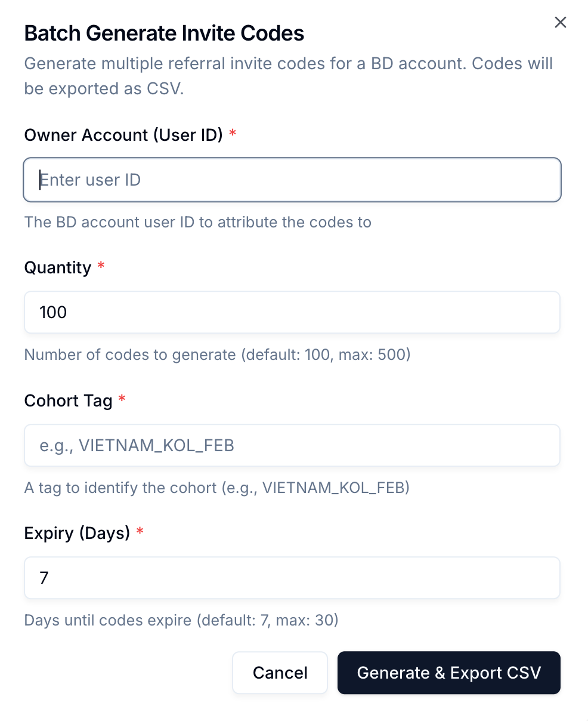This screenshot has width=588, height=721.
Task: Click the red asterisk beside Owner Account
Action: (233, 134)
